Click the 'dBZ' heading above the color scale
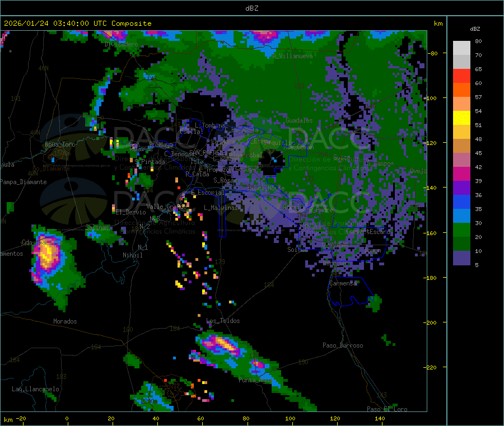Image resolution: width=504 pixels, height=426 pixels. pyautogui.click(x=475, y=29)
